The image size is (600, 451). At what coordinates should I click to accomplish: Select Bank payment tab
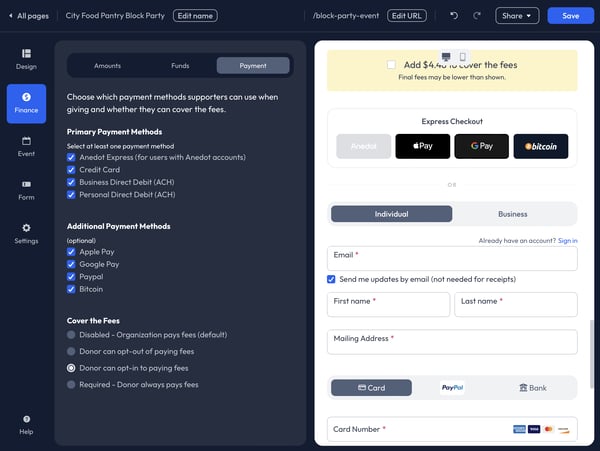[533, 388]
